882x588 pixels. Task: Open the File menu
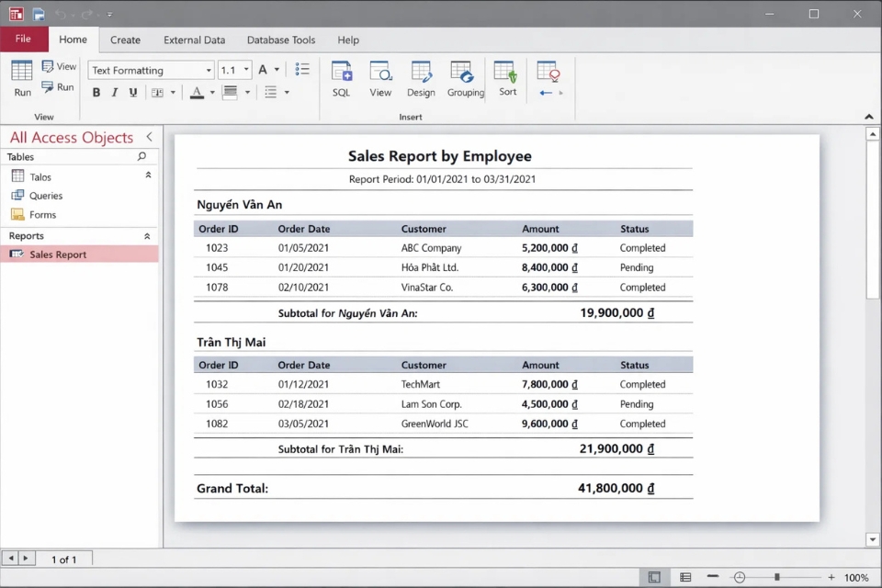point(24,40)
